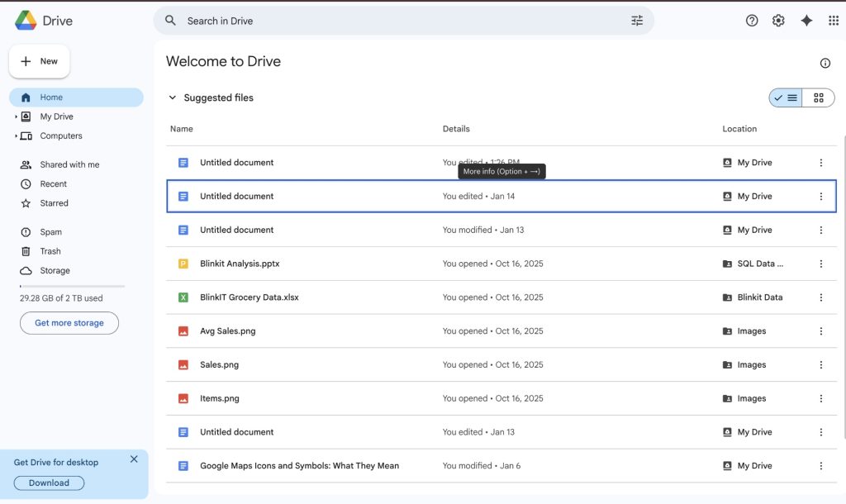Select the Sheets icon next to BlinkIT Grocery Data.xlsx

tap(182, 297)
